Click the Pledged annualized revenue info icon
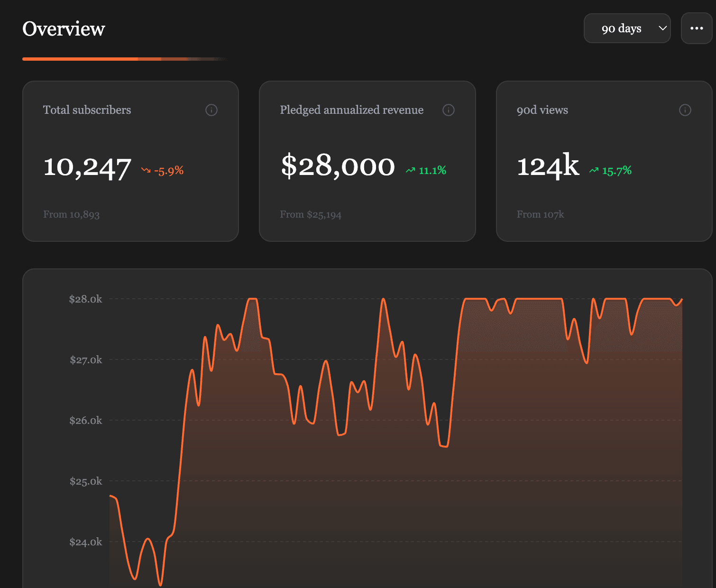The image size is (716, 588). pyautogui.click(x=449, y=110)
